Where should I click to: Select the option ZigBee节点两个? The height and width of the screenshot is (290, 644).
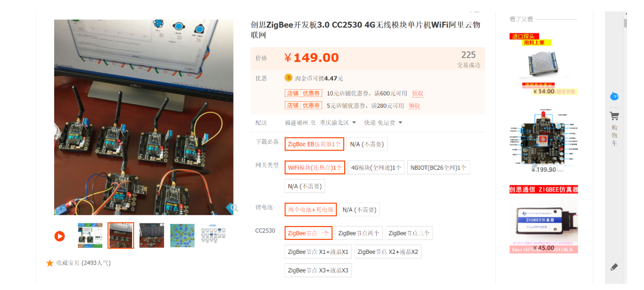(x=359, y=233)
